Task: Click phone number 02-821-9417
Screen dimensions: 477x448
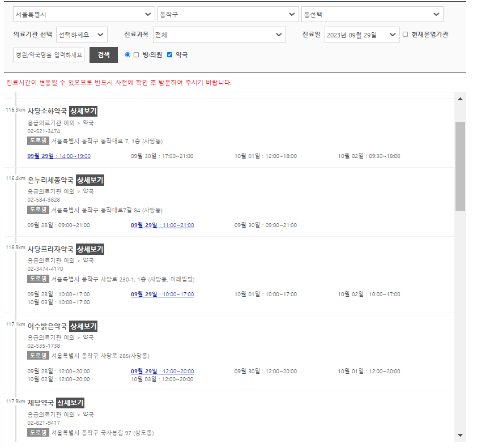Action: pos(44,423)
